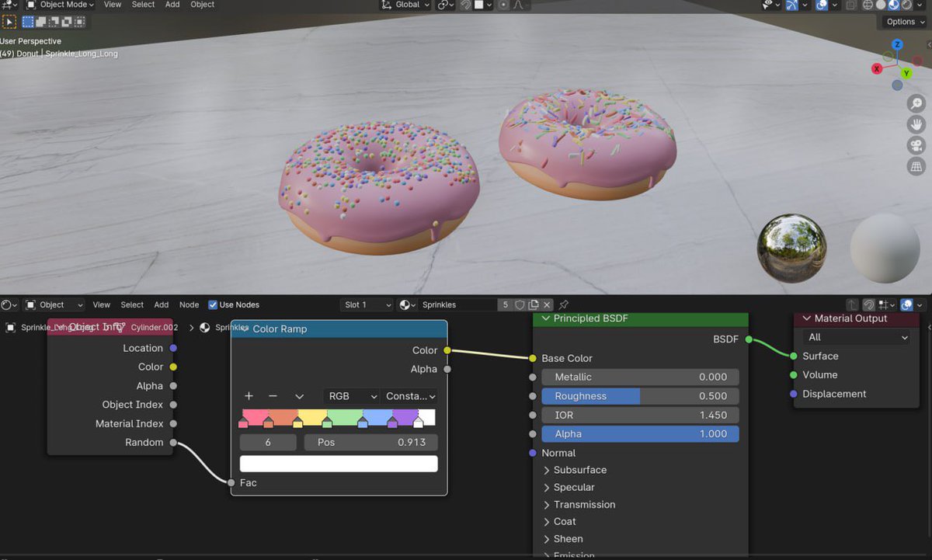Viewport: 932px width, 560px height.
Task: Toggle the node editor overlay button
Action: [x=906, y=304]
